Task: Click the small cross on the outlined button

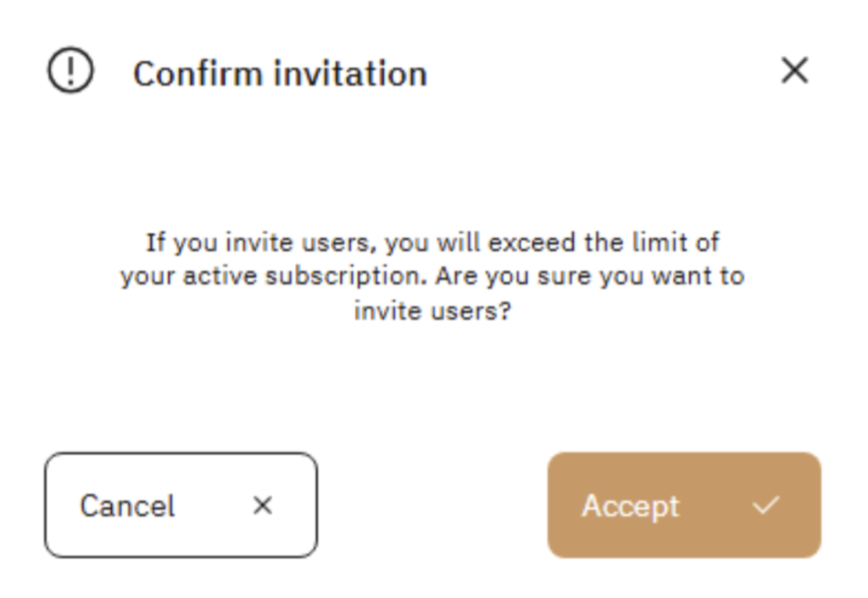Action: (x=263, y=506)
